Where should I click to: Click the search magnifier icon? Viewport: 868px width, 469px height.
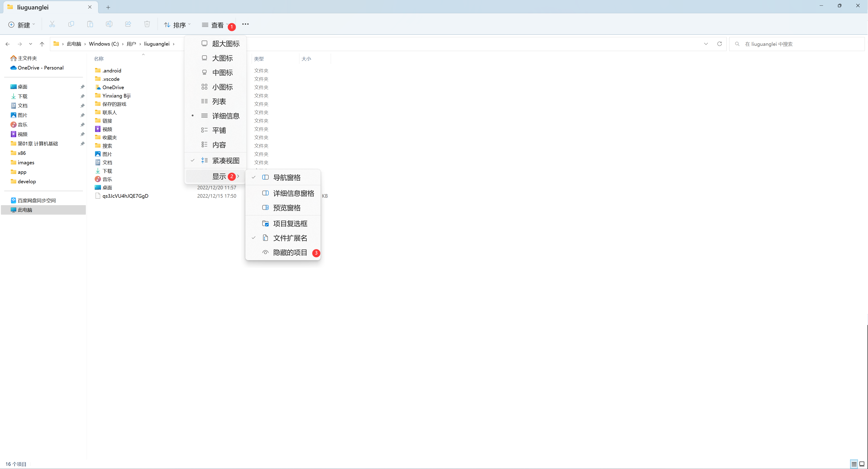pos(737,44)
